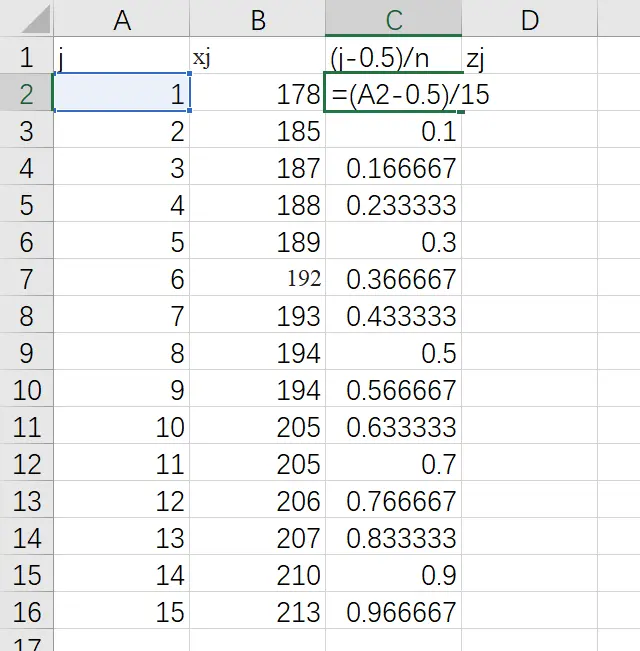Viewport: 640px width, 651px height.
Task: Click cell A8 with value 7
Action: [x=122, y=314]
